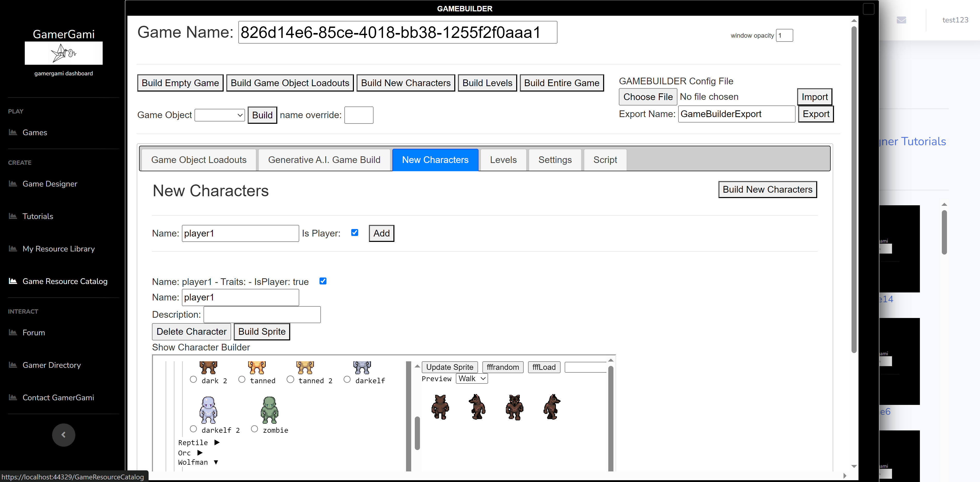
Task: Click the Game Designer sidebar icon
Action: 13,184
